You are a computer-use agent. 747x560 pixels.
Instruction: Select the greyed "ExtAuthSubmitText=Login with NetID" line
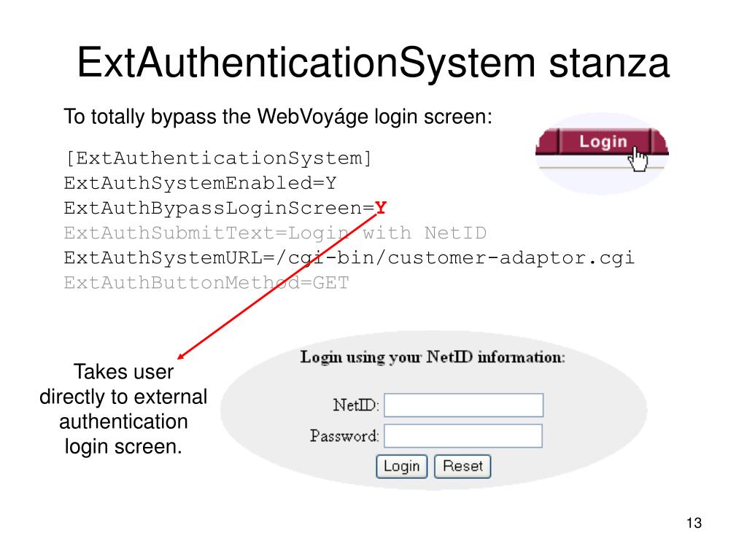275,233
